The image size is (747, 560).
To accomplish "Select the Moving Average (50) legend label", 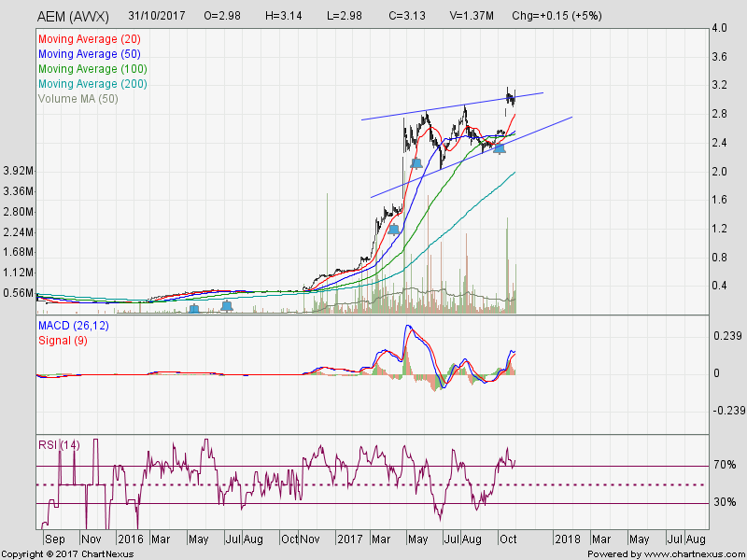I will pyautogui.click(x=92, y=54).
